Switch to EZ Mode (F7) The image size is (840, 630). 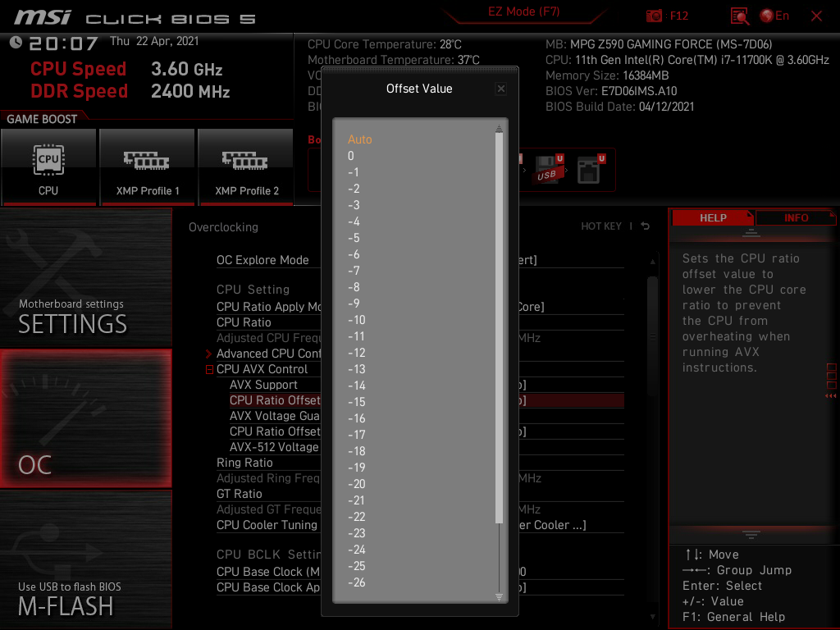(x=523, y=11)
